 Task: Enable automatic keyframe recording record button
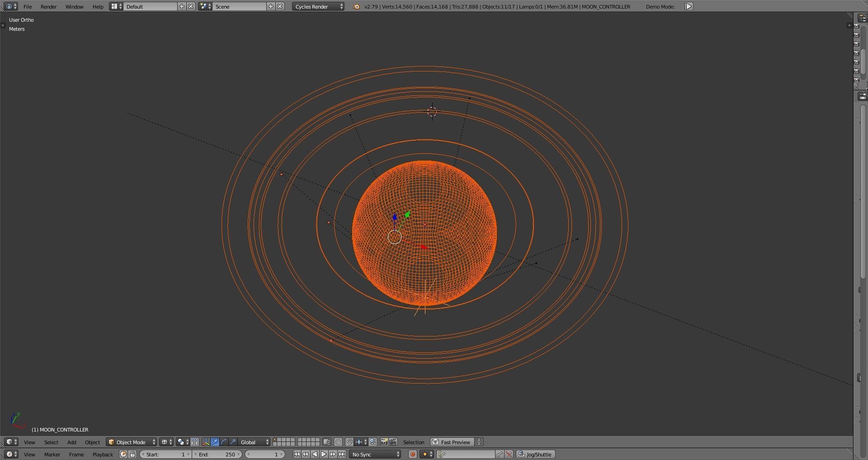(x=412, y=454)
